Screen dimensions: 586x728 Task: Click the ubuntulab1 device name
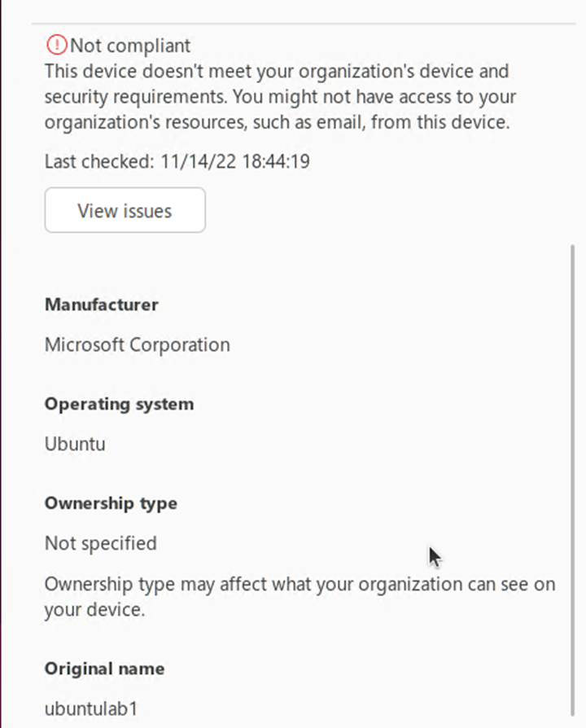85,708
